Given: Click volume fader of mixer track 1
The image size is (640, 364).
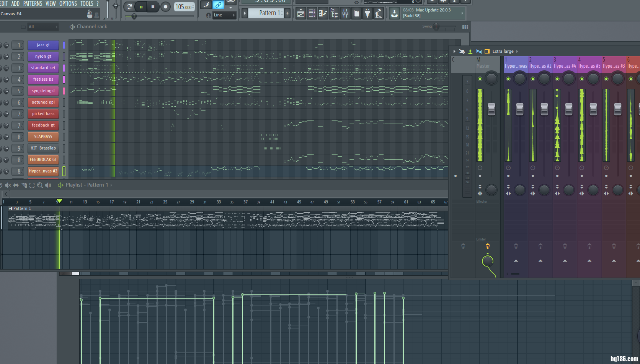Looking at the screenshot, I should pos(520,109).
